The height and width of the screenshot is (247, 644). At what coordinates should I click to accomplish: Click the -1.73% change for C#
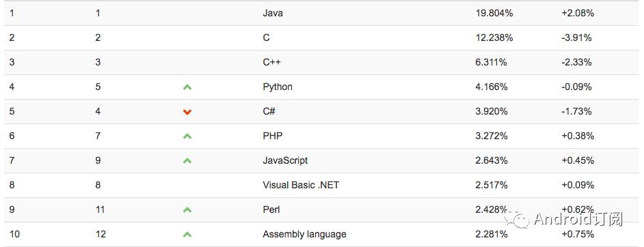coord(576,111)
